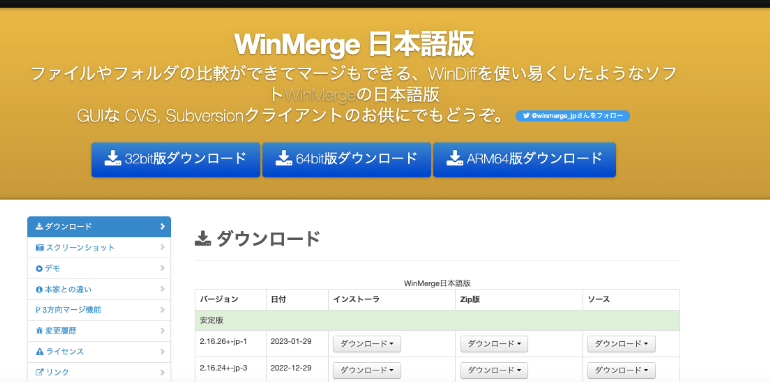Screen dimensions: 770x382
Task: Click icon beside 変更履歴
Action: (x=39, y=331)
